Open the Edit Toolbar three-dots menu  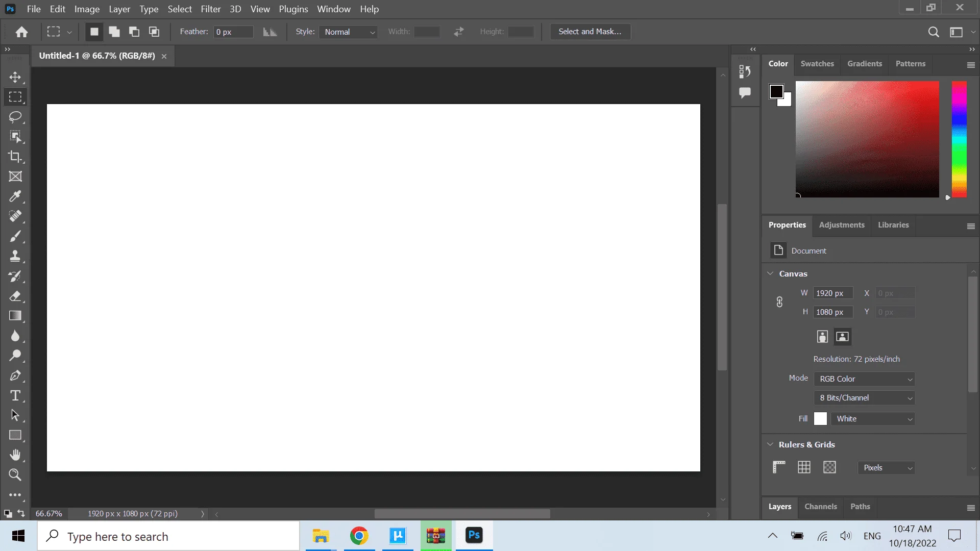[x=15, y=495]
